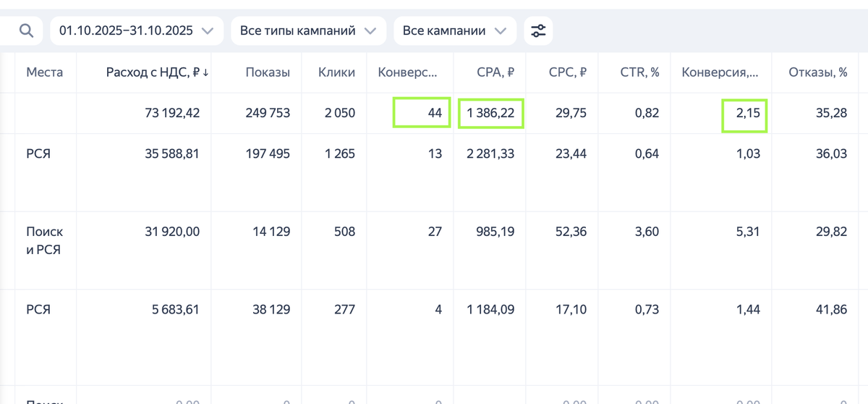Click the sort arrow next to Расход с НДС
The image size is (868, 404).
click(205, 73)
